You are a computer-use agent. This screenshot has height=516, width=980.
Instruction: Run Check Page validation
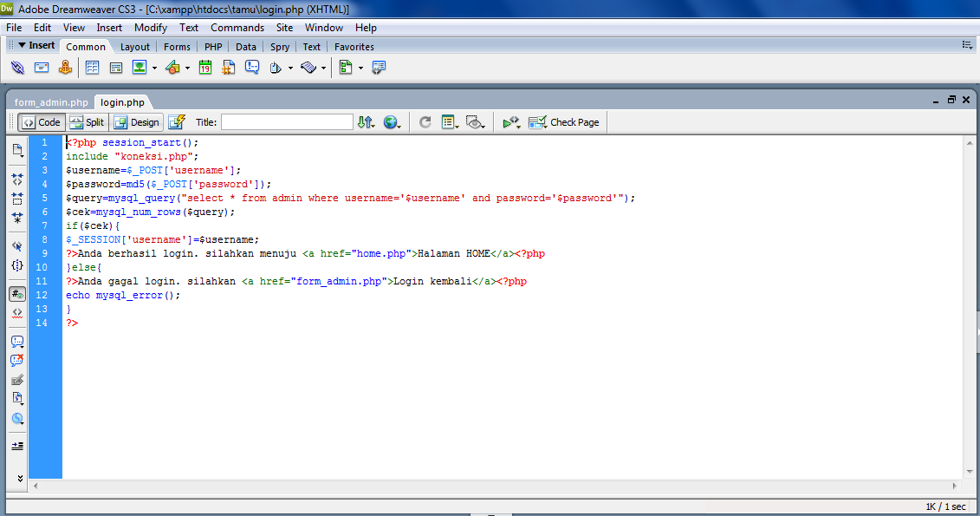point(563,121)
